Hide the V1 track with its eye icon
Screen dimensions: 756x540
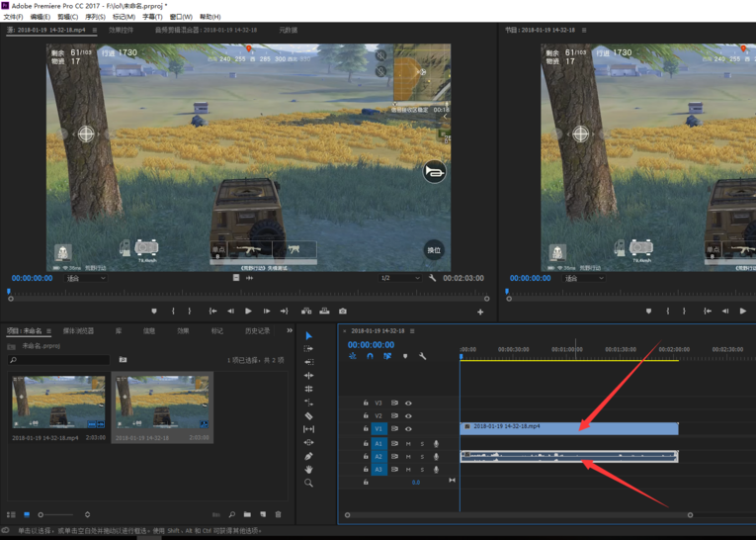408,429
